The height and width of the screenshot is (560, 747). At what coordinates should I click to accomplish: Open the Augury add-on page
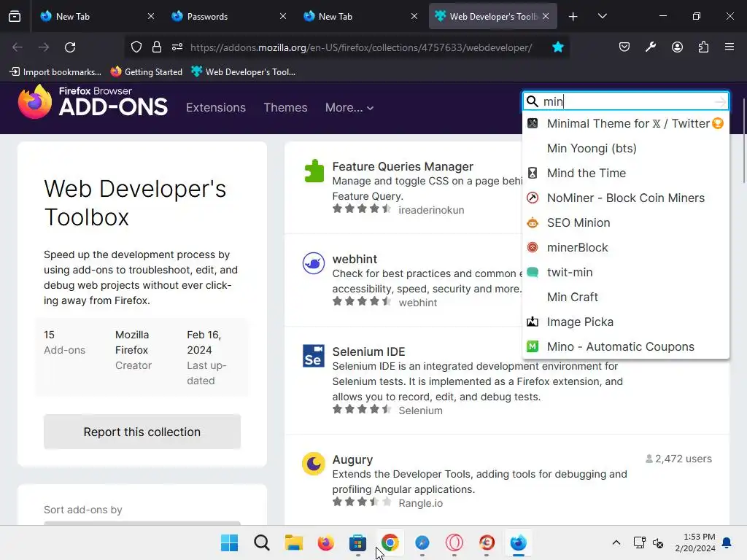352,459
